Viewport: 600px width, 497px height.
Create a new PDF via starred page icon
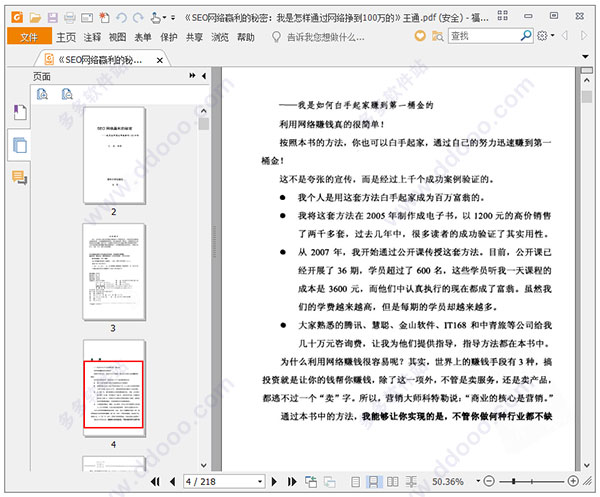[x=104, y=17]
